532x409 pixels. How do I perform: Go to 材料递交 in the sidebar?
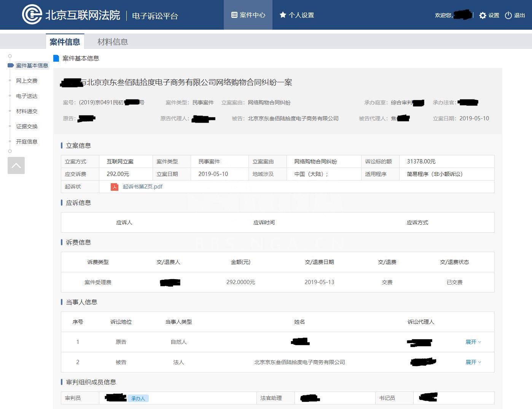[x=27, y=111]
